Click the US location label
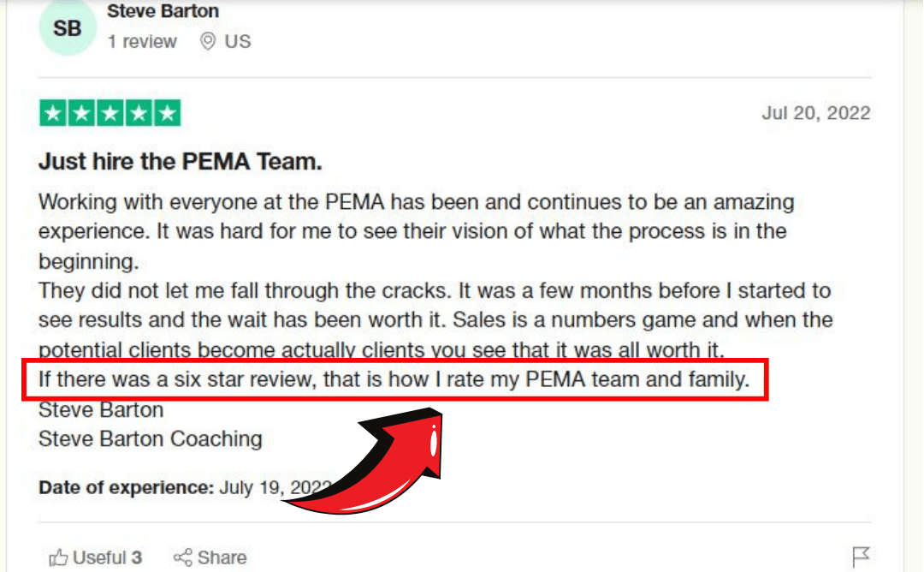The width and height of the screenshot is (924, 572). point(238,41)
